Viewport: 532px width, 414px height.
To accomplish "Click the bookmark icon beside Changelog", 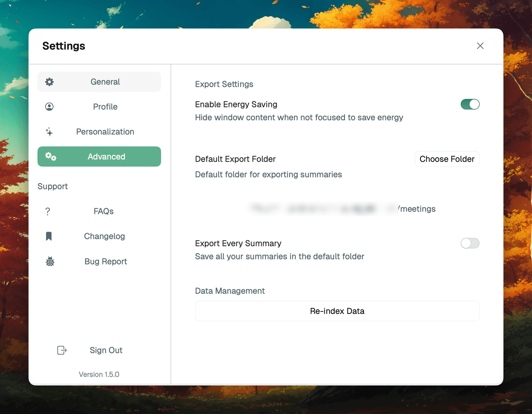I will coord(49,236).
